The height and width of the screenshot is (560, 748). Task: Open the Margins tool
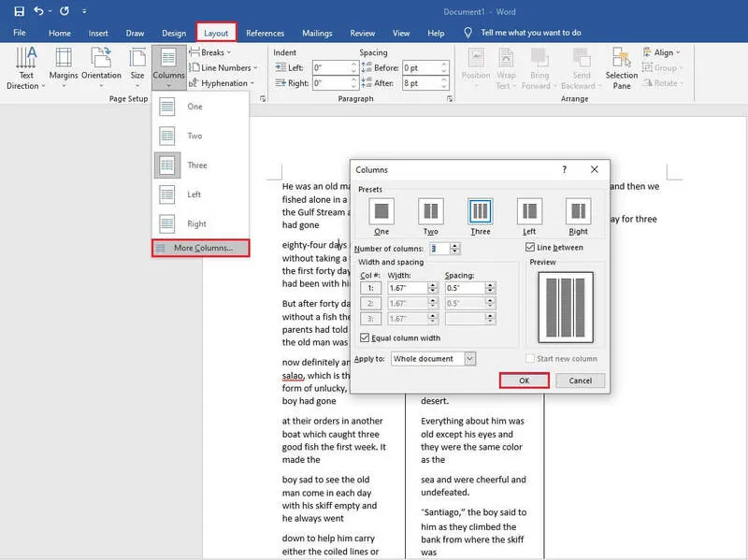[x=64, y=68]
